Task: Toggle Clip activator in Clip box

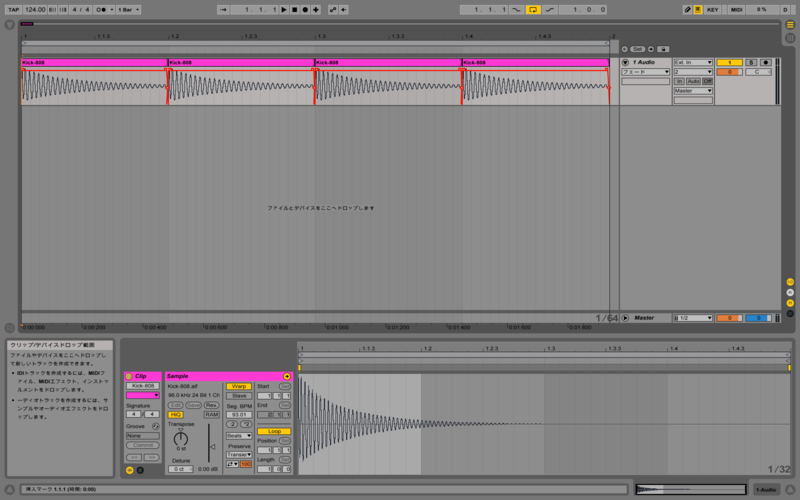Action: (x=129, y=377)
